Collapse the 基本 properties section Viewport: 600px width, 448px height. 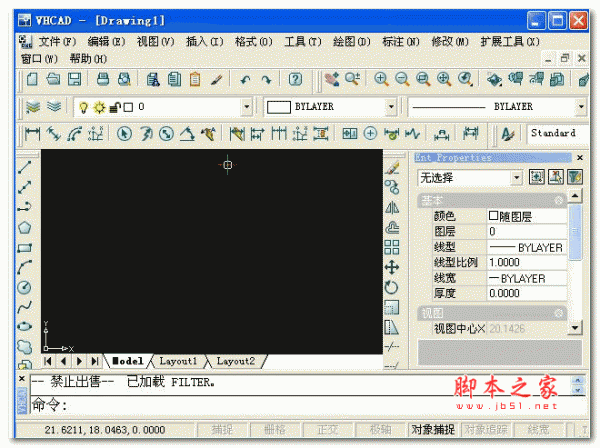559,200
